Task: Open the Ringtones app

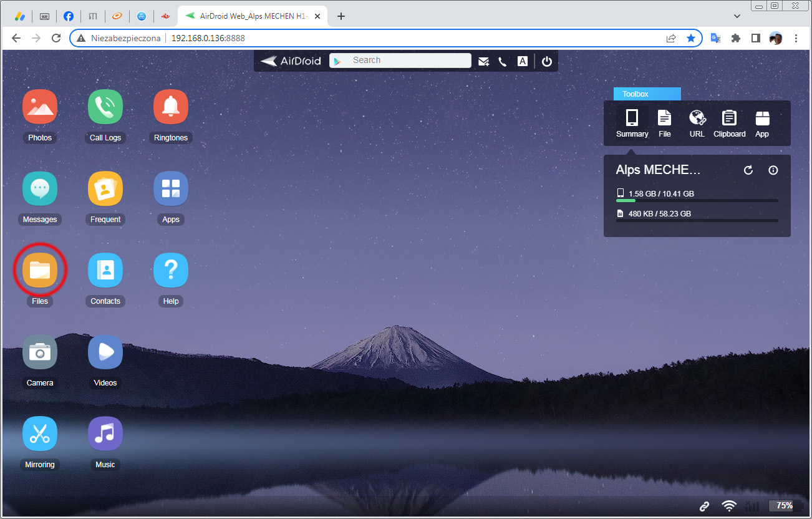Action: click(171, 107)
